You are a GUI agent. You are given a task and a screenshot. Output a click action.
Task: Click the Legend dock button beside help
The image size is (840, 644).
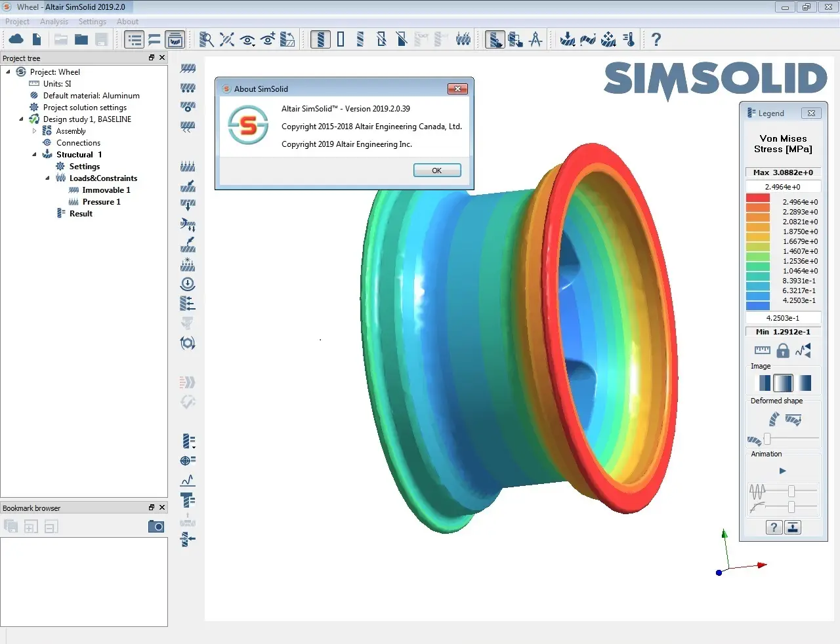tap(793, 527)
